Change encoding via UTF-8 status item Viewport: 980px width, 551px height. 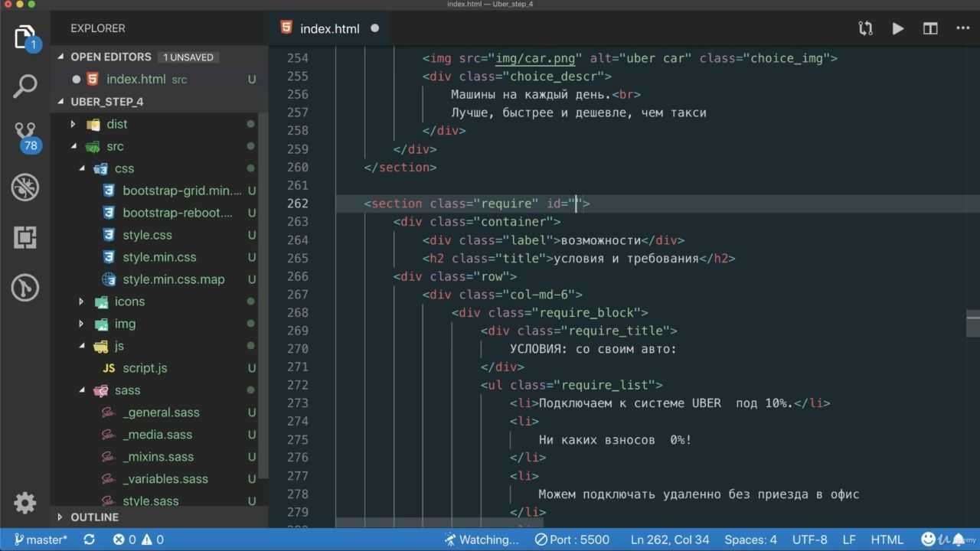click(x=809, y=540)
